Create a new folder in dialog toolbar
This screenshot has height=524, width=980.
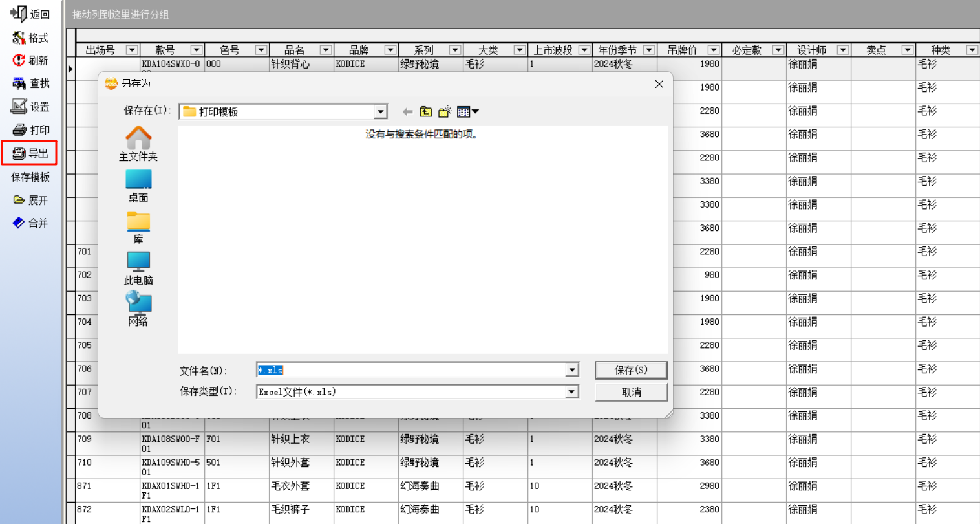(444, 112)
